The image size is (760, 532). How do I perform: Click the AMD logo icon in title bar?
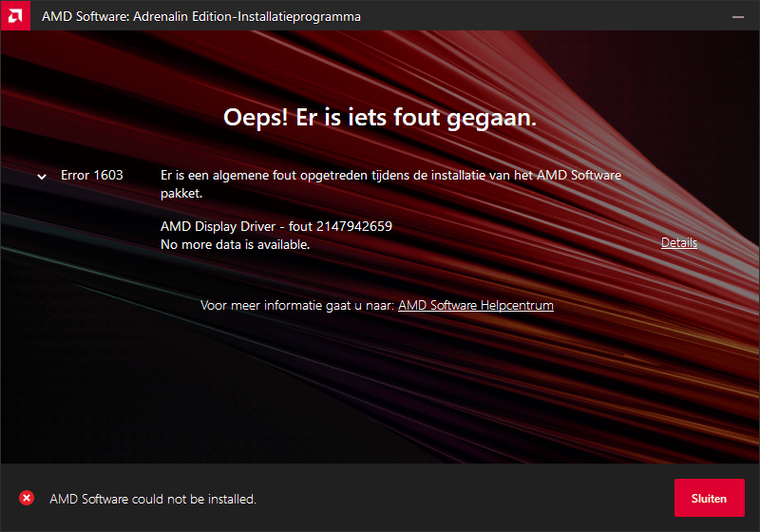(x=15, y=16)
